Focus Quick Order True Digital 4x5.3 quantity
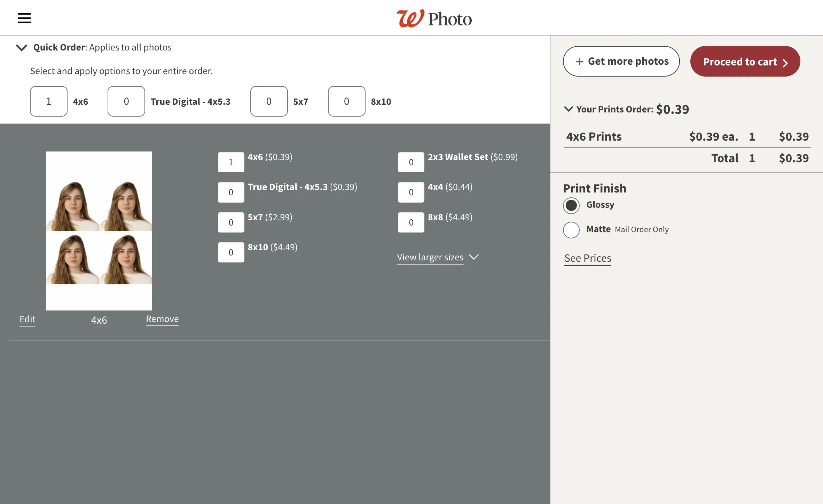Viewport: 823px width, 504px height. point(126,101)
